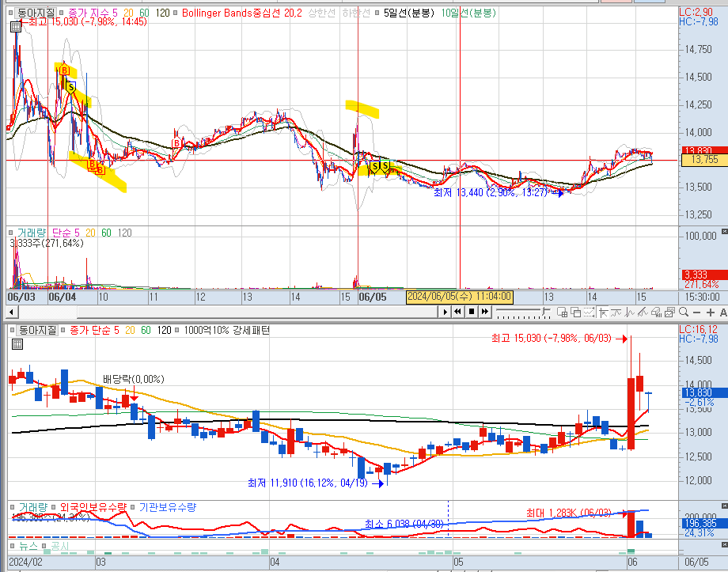The width and height of the screenshot is (728, 572).
Task: Click the Bollinger Bands중심선 20,2 label
Action: pyautogui.click(x=241, y=13)
